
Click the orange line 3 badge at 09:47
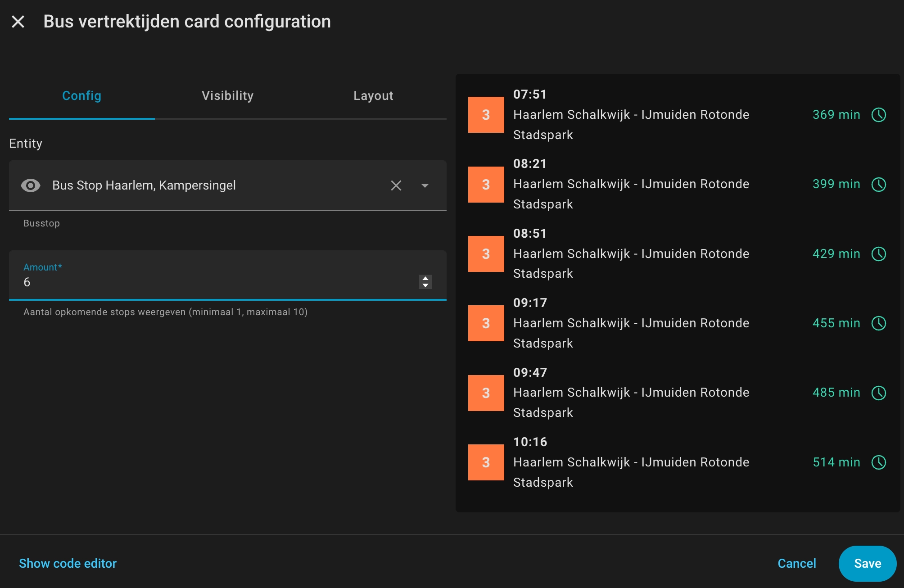tap(486, 393)
